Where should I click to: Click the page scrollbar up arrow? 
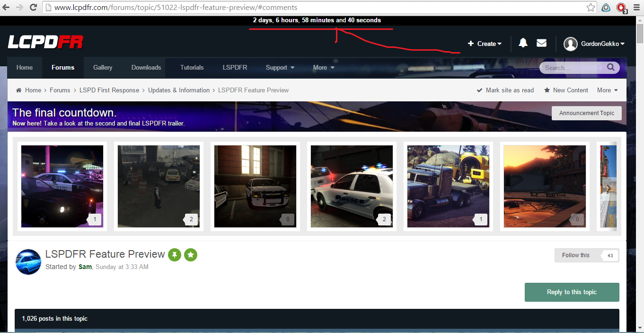coord(640,20)
